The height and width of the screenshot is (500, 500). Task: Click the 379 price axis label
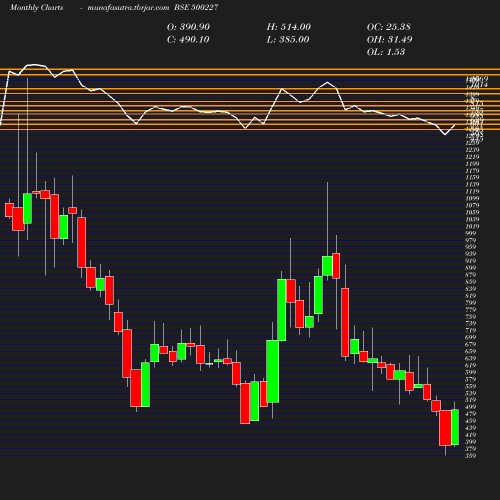471,449
